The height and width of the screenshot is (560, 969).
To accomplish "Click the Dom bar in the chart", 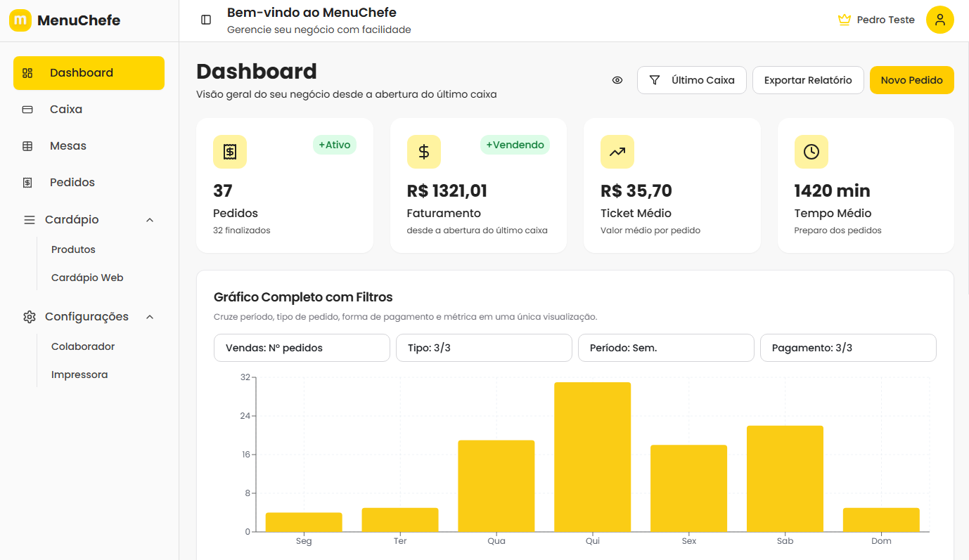I will click(881, 520).
